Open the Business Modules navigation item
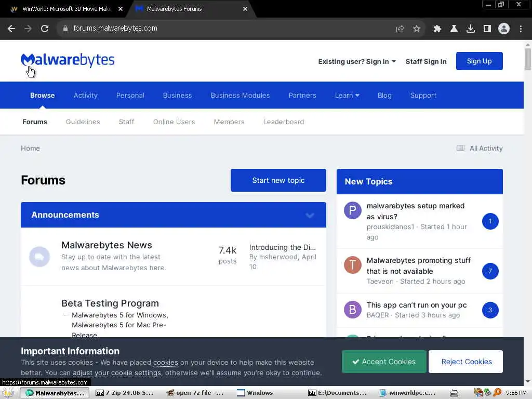This screenshot has width=532, height=399. (240, 96)
